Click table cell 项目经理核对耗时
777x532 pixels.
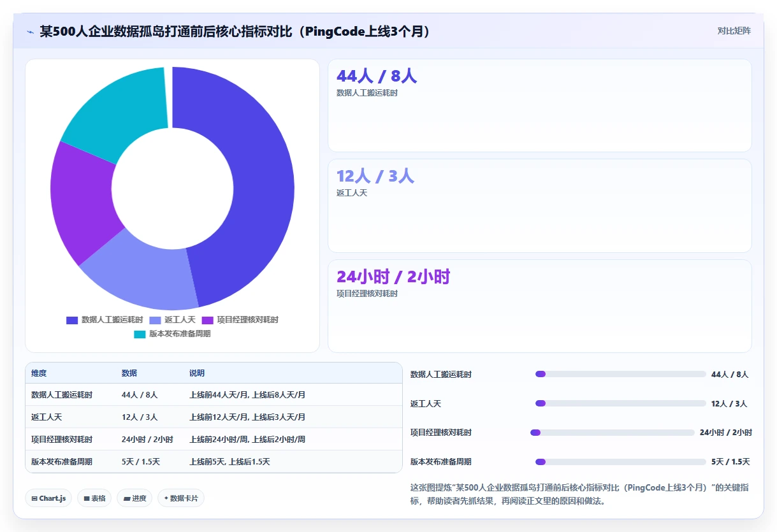click(62, 440)
